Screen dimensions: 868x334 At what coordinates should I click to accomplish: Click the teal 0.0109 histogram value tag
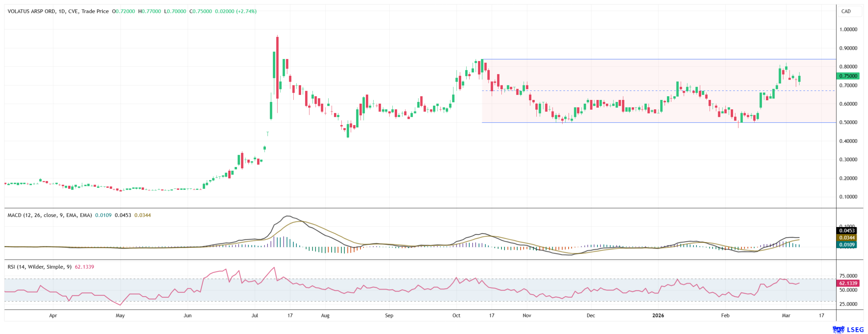pos(846,245)
